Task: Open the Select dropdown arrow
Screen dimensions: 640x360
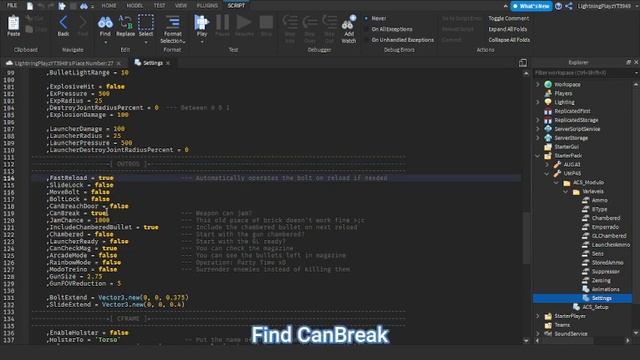Action: pos(146,42)
